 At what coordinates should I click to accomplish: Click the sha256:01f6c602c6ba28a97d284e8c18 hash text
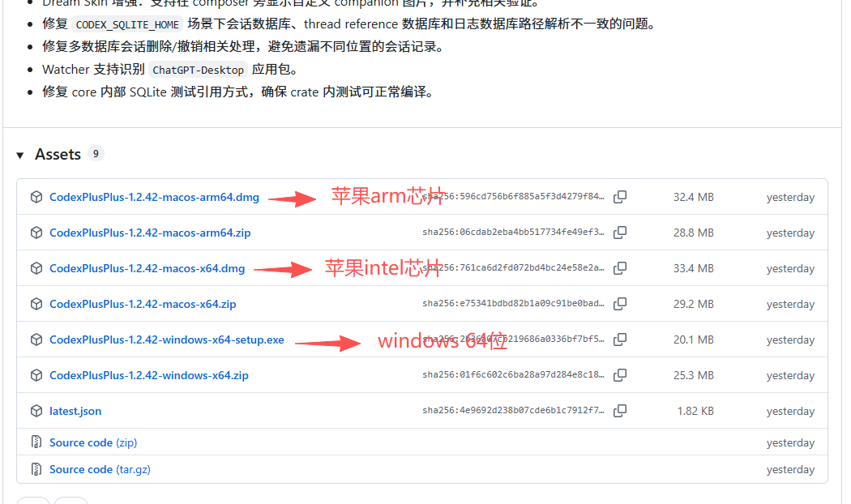[x=513, y=374]
